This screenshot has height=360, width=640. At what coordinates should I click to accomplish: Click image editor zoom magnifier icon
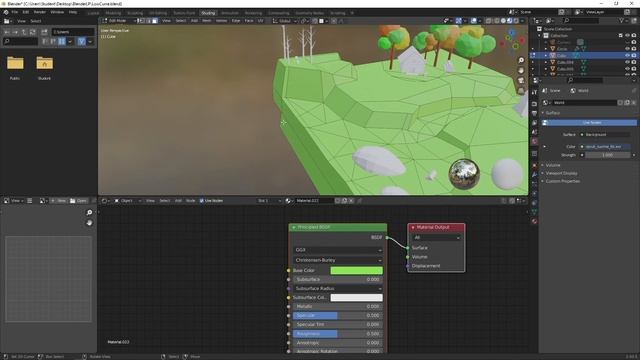coord(89,213)
